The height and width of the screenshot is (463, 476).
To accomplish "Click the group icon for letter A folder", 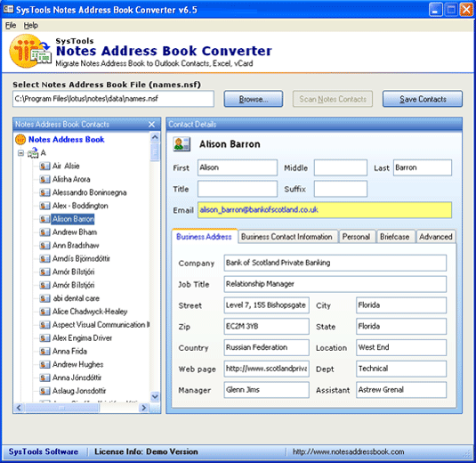I will pos(33,152).
